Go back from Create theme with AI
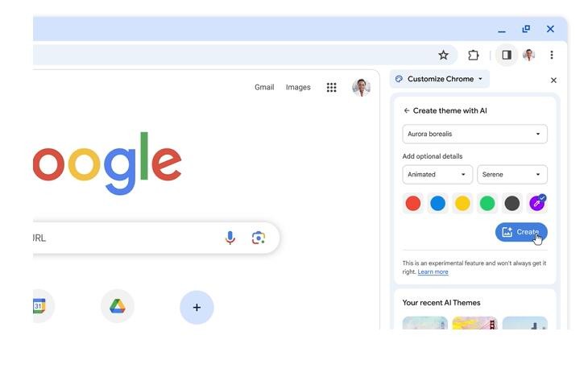 (x=407, y=110)
